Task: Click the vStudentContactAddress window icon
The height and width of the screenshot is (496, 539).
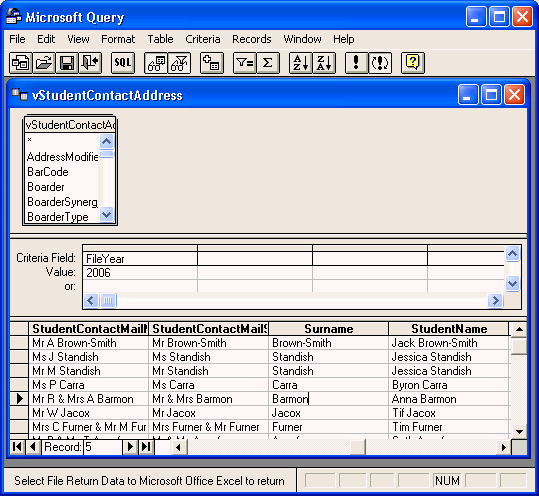Action: coord(20,94)
